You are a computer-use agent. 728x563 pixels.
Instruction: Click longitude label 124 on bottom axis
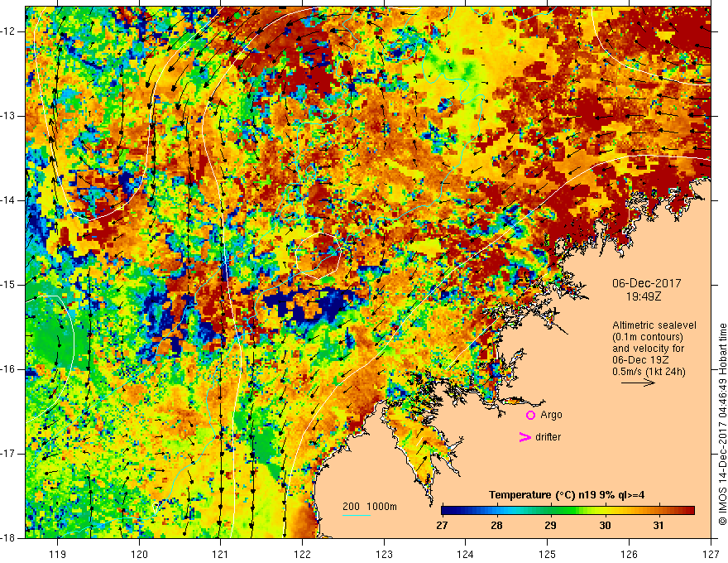[466, 554]
